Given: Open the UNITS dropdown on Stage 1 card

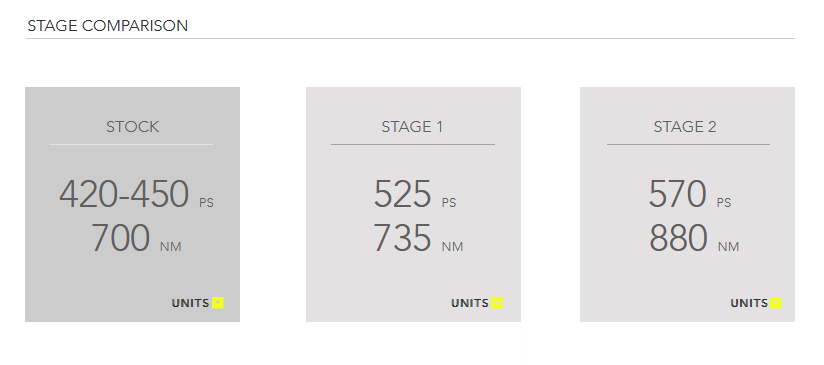Looking at the screenshot, I should (x=477, y=303).
